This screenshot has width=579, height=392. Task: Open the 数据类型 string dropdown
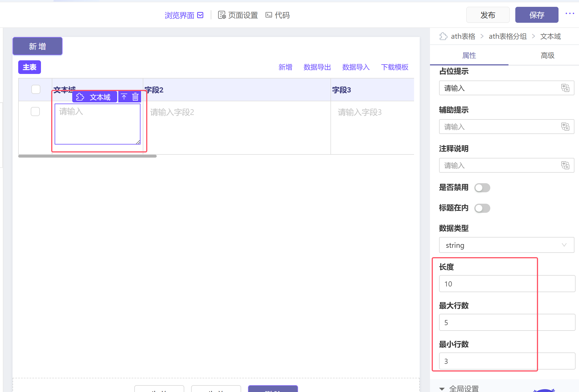click(x=506, y=245)
